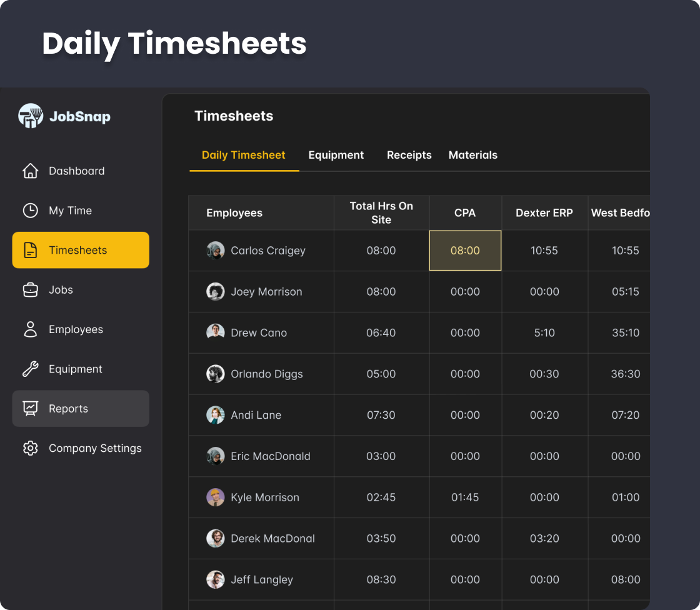Click Kyle Morrison's 02:45 total hours
This screenshot has width=700, height=610.
[381, 497]
